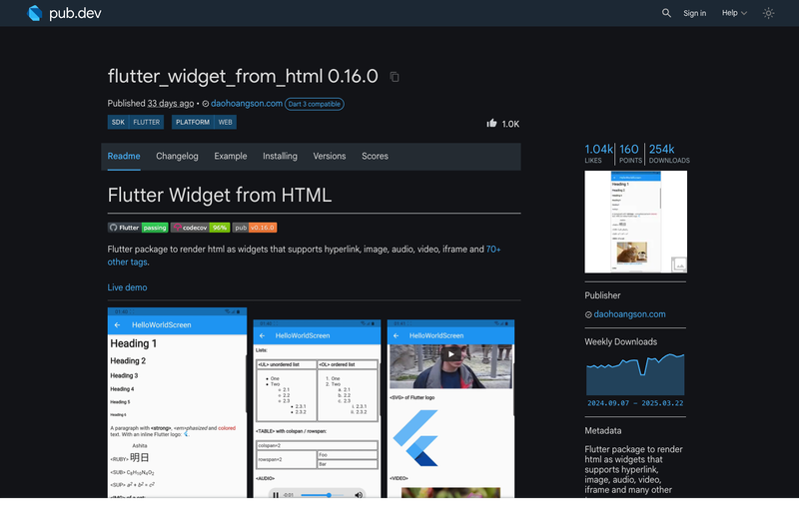This screenshot has width=799, height=532.
Task: Switch to the Example tab
Action: (231, 157)
